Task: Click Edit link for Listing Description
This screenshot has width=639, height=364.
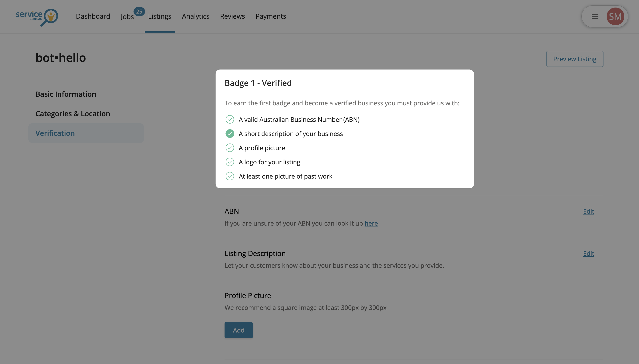Action: [588, 254]
